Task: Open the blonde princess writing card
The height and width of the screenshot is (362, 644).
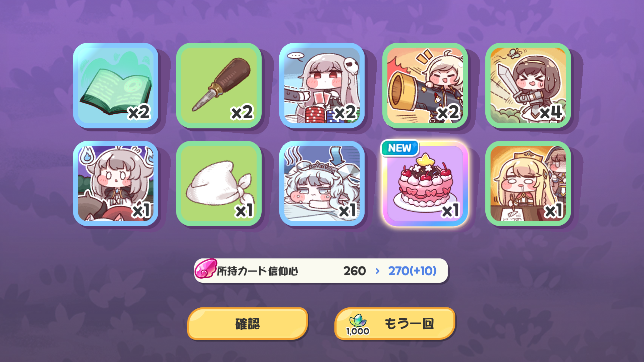Action: (528, 183)
